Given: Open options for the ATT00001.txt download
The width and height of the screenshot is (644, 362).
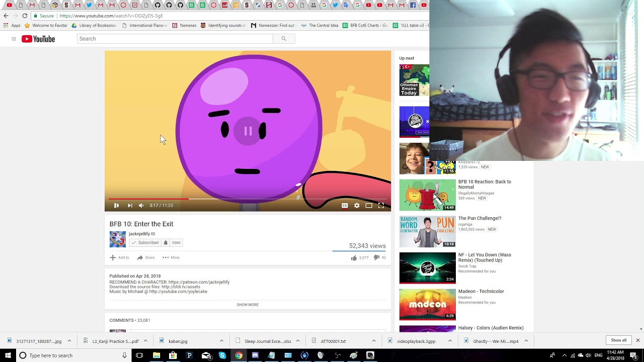Looking at the screenshot, I should click(374, 341).
